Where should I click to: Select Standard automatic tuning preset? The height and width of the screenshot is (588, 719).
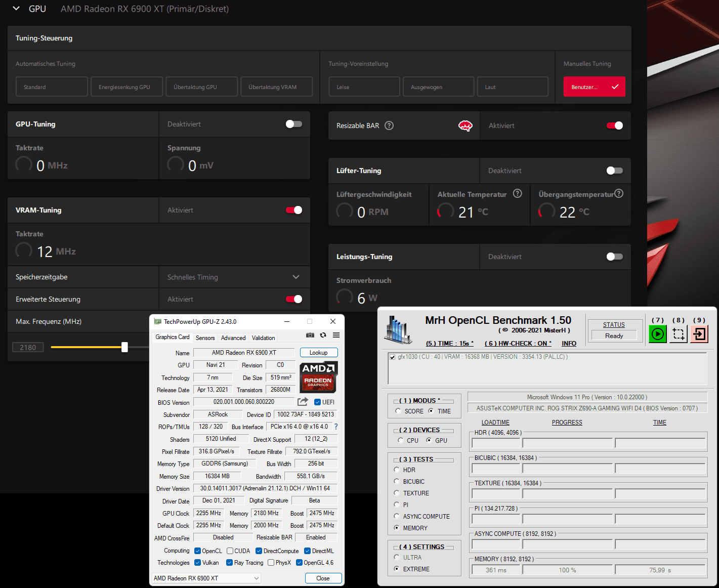[x=52, y=87]
